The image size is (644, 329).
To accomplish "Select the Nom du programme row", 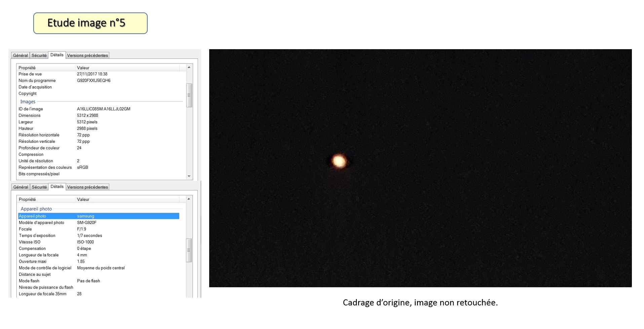I will [99, 80].
